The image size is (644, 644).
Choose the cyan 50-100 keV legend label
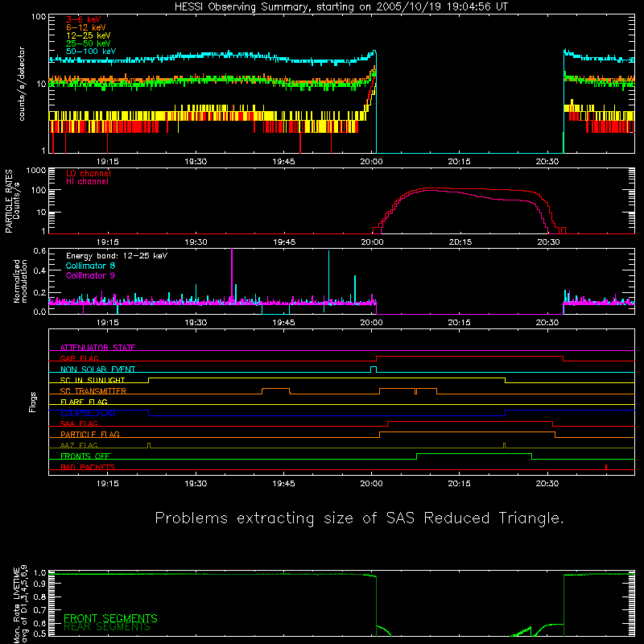[x=91, y=52]
